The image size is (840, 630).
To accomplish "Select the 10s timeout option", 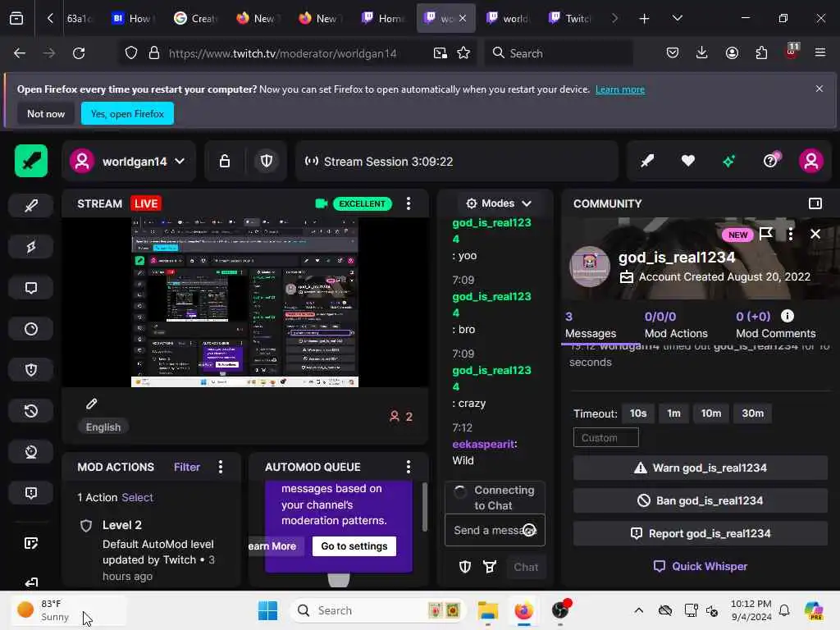I will point(638,413).
